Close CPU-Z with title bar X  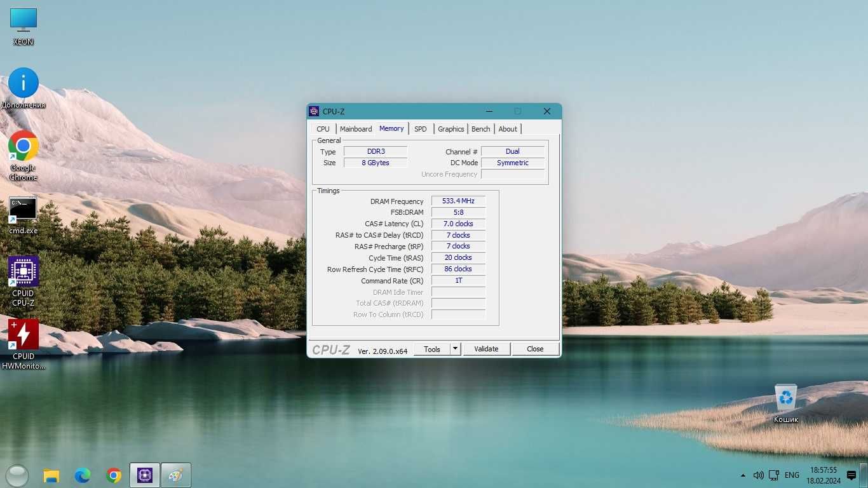[x=546, y=111]
